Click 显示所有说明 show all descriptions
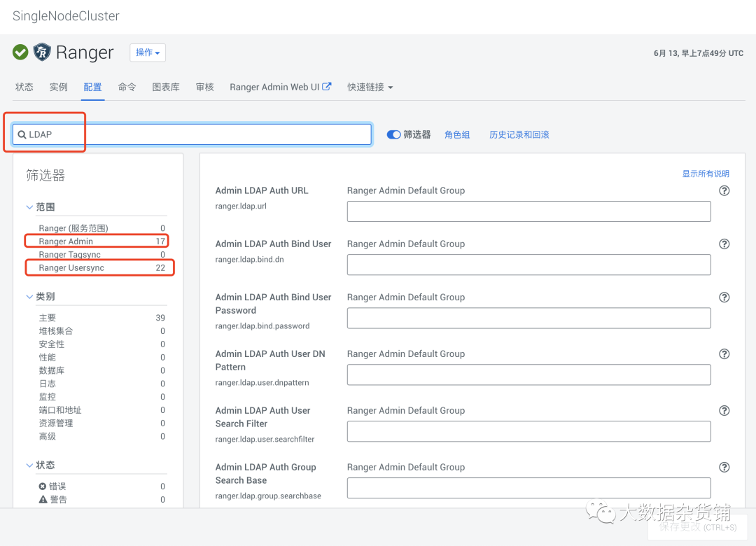Screen dimensions: 756x546 [x=706, y=174]
